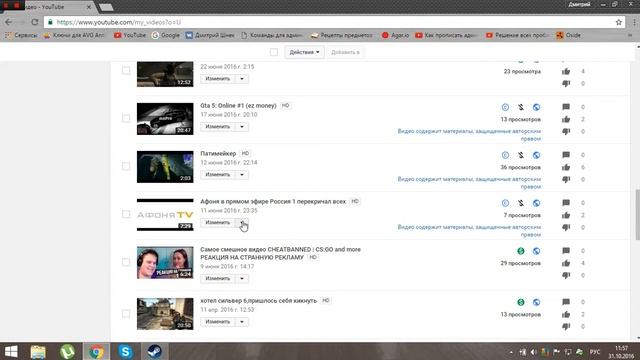Click copyright icon for Gta 5: Online video
The image size is (640, 360).
[x=505, y=107]
